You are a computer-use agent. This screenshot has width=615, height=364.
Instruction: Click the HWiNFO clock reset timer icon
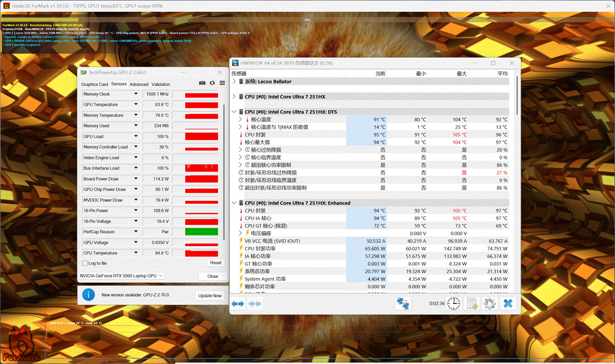tap(454, 303)
